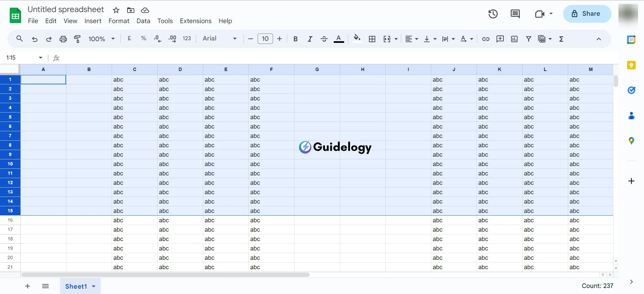Open the filter views dropdown
Screen dimensions: 644x294
click(x=550, y=39)
